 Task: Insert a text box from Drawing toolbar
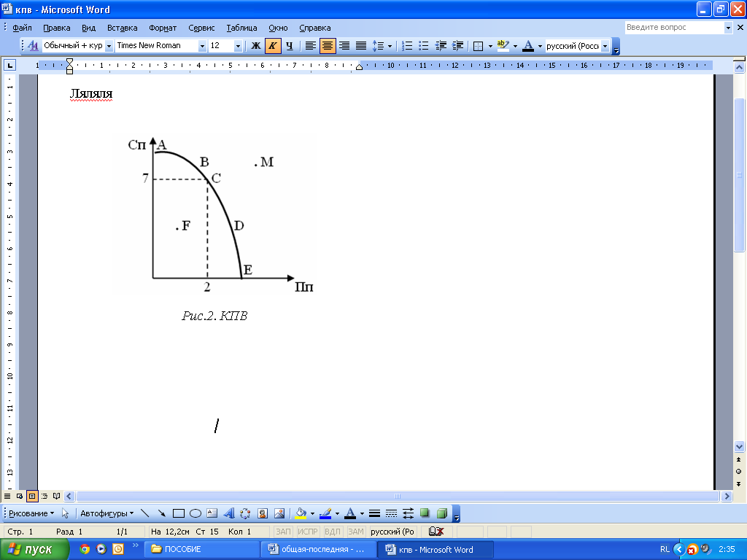click(212, 513)
